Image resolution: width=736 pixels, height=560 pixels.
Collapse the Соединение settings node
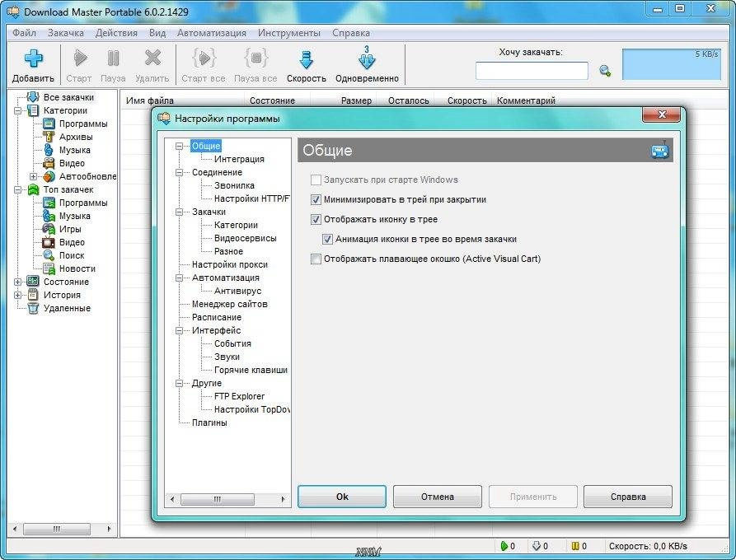(x=179, y=172)
